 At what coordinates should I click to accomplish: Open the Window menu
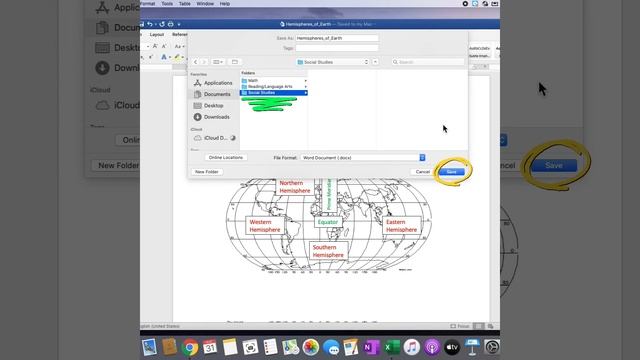205,4
